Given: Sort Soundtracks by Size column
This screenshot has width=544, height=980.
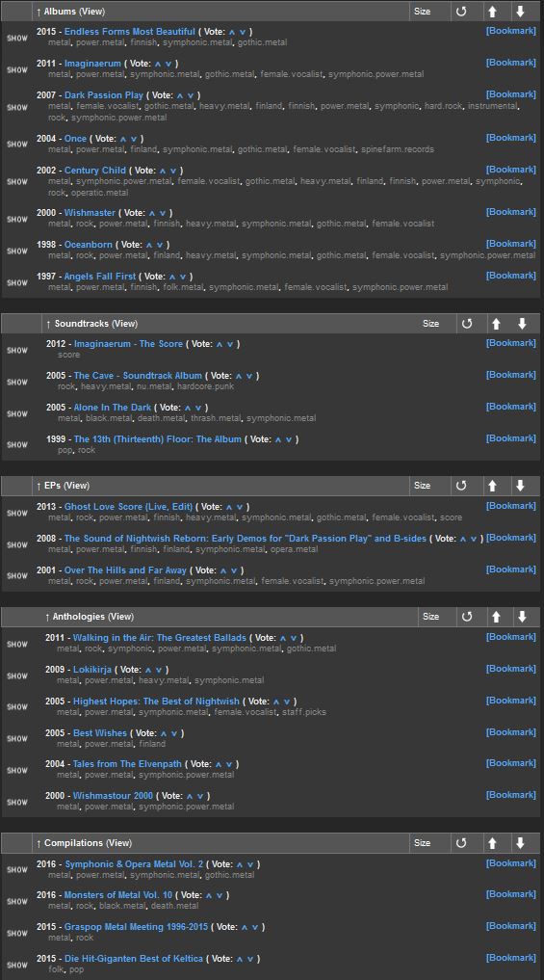Looking at the screenshot, I should click(431, 323).
